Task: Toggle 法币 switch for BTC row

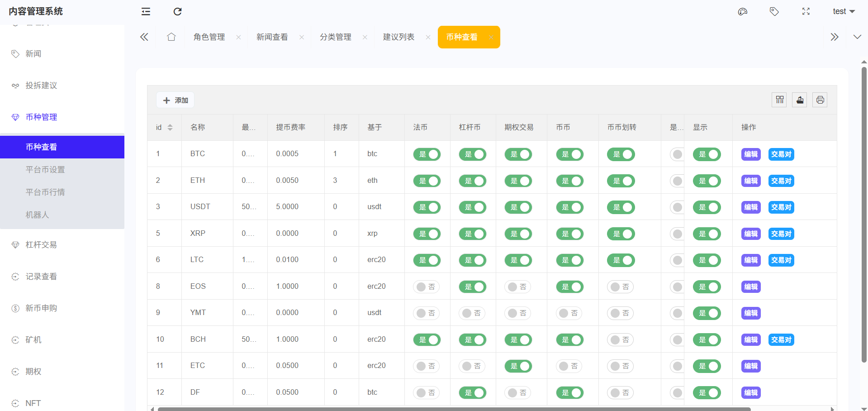Action: coord(427,154)
